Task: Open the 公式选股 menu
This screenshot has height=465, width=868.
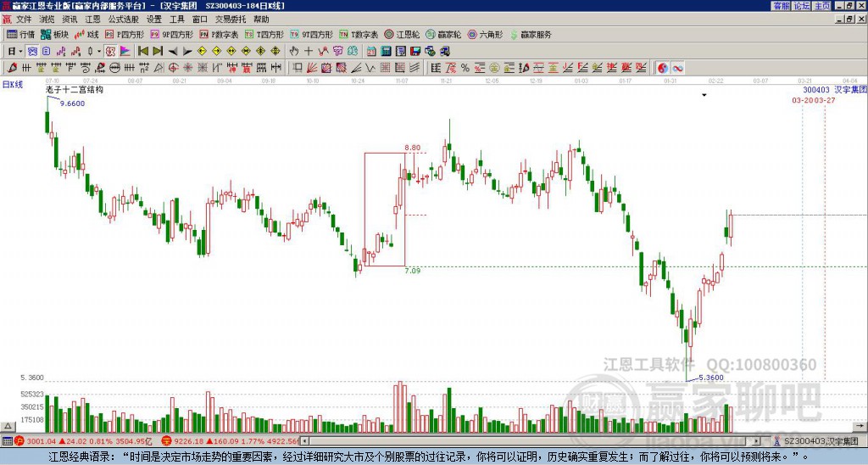Action: (x=123, y=20)
